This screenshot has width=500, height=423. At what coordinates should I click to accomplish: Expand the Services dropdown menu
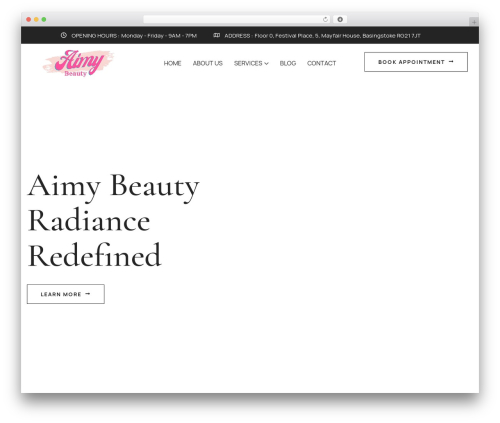251,63
